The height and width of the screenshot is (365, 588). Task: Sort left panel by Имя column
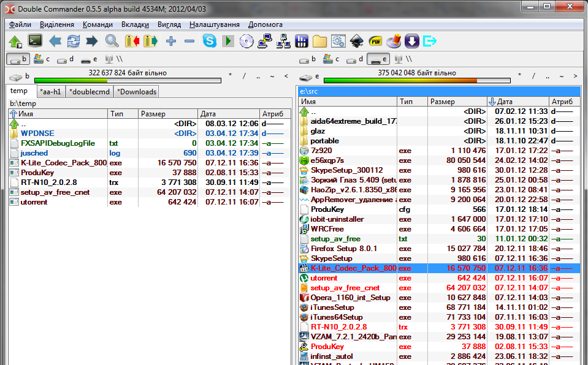point(58,114)
